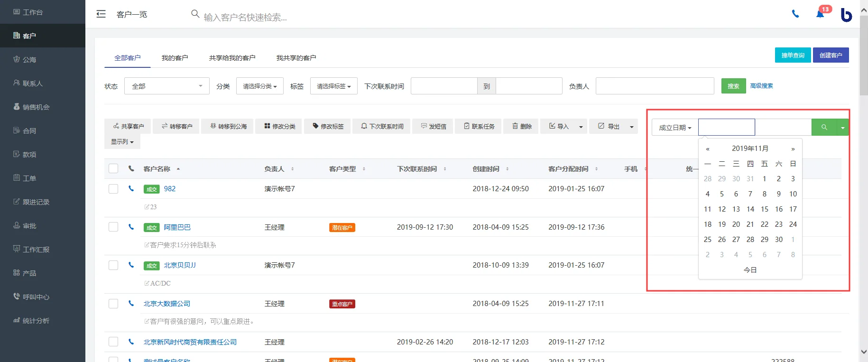Click 联系任务 toolbar button
The width and height of the screenshot is (868, 362).
click(x=478, y=126)
